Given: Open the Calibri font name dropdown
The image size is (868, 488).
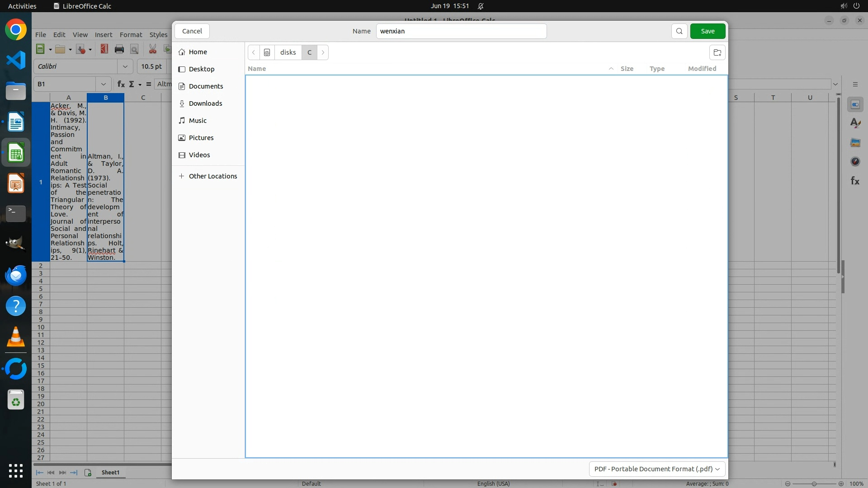Looking at the screenshot, I should point(125,66).
